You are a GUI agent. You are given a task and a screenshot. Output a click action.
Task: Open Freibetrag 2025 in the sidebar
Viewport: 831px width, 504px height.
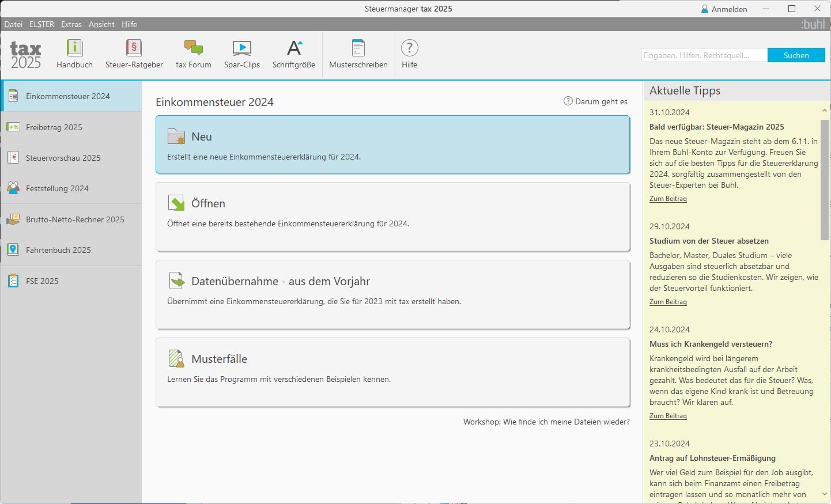tap(71, 127)
